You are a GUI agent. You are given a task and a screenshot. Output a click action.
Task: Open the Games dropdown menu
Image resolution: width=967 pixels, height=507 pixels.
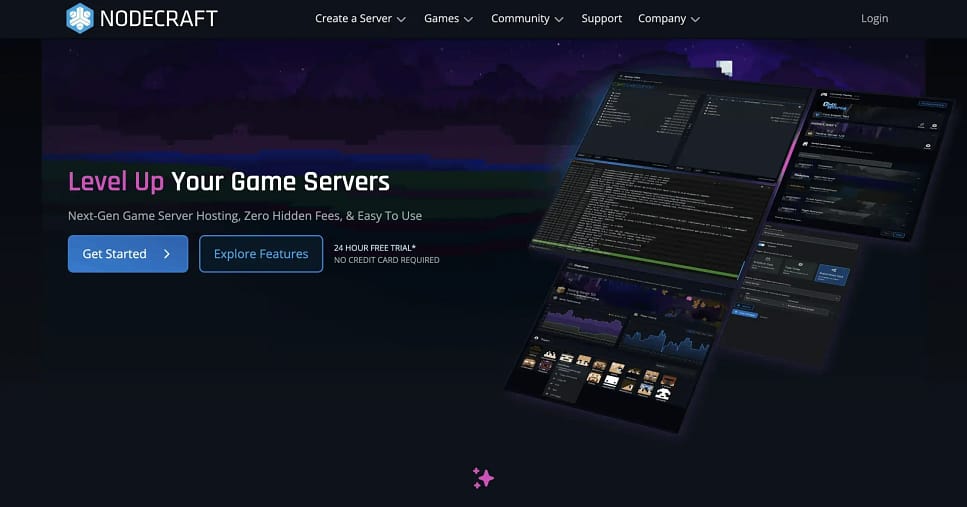tap(448, 18)
